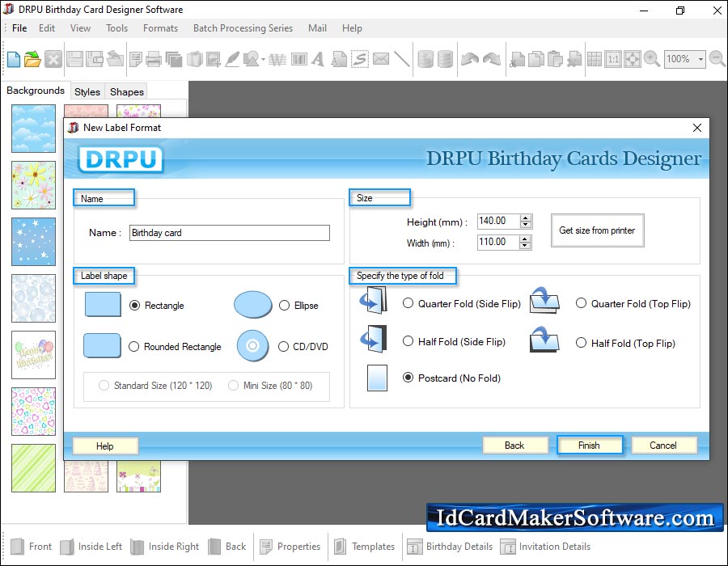Image resolution: width=728 pixels, height=566 pixels.
Task: Toggle the grid view icon
Action: [x=595, y=59]
